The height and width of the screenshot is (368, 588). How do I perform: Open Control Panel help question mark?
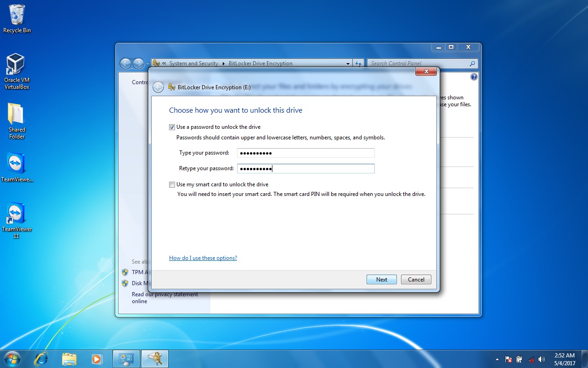coord(474,77)
